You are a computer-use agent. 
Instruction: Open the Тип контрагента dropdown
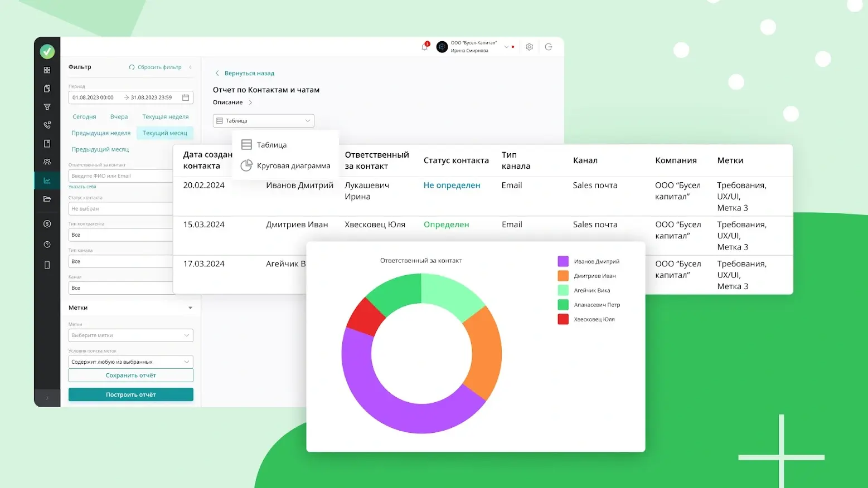coord(120,235)
